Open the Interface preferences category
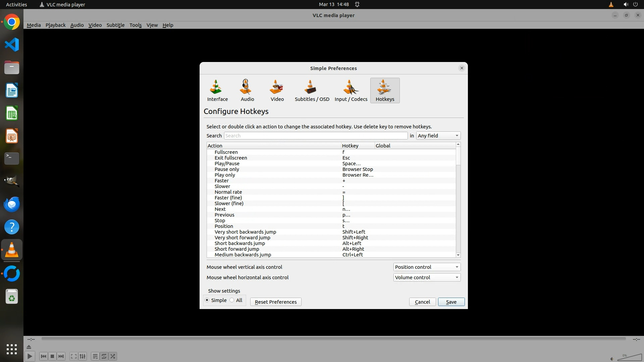 217,90
